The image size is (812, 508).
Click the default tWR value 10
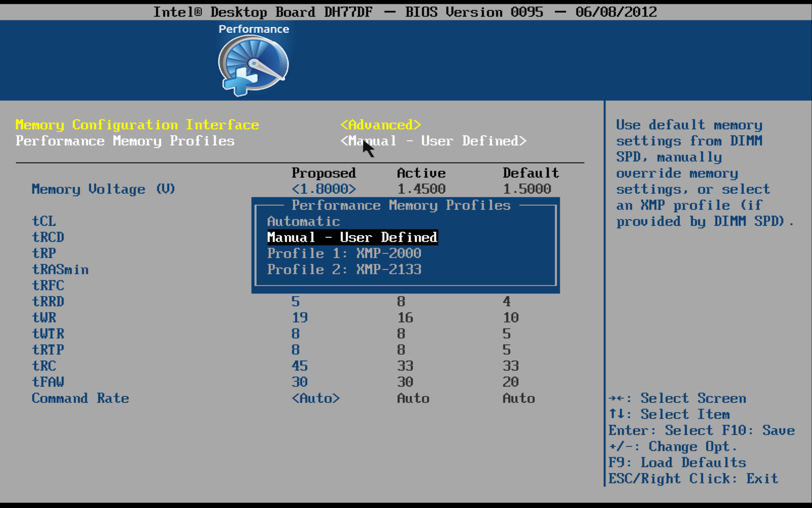click(511, 317)
